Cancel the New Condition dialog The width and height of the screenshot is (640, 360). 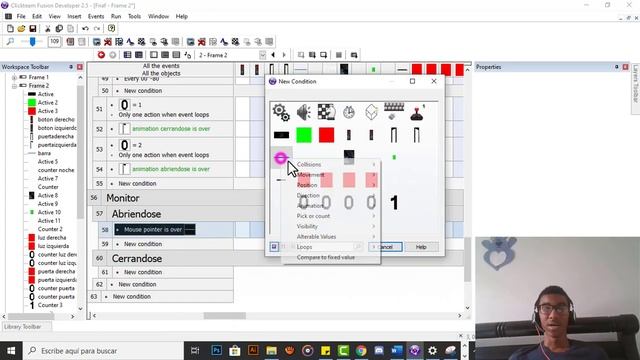pyautogui.click(x=385, y=247)
